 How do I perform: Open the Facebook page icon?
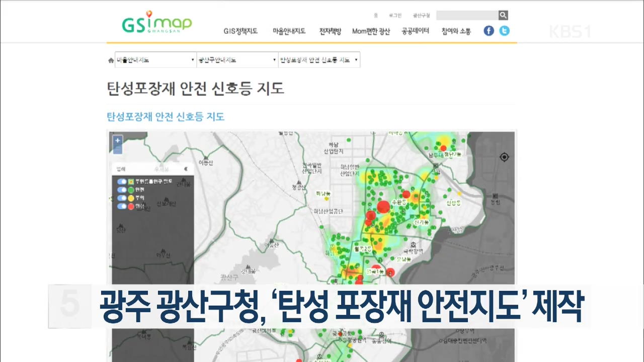(489, 31)
